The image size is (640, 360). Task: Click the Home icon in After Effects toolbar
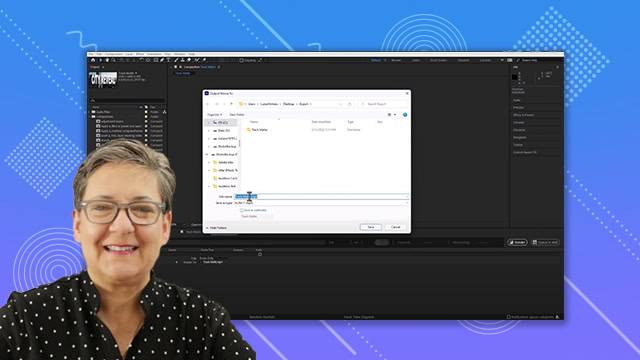click(93, 60)
